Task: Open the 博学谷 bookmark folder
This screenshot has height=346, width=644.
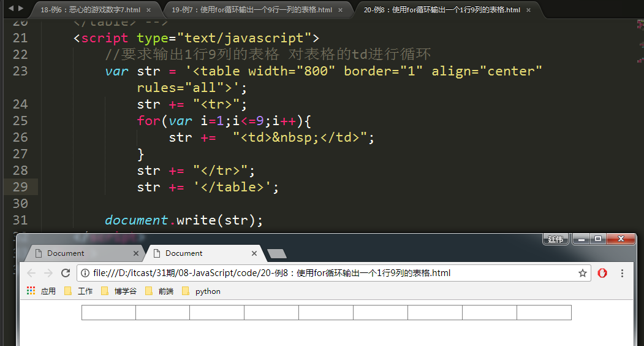Action: pyautogui.click(x=119, y=291)
